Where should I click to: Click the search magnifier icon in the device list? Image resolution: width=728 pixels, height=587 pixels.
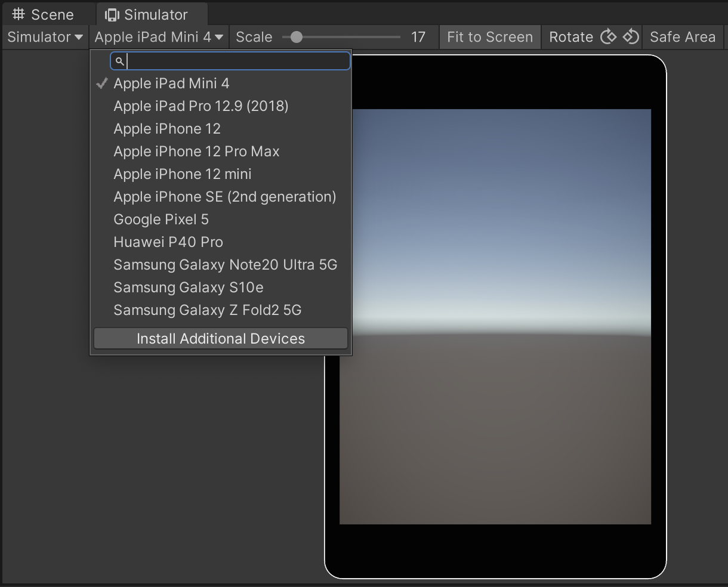119,61
